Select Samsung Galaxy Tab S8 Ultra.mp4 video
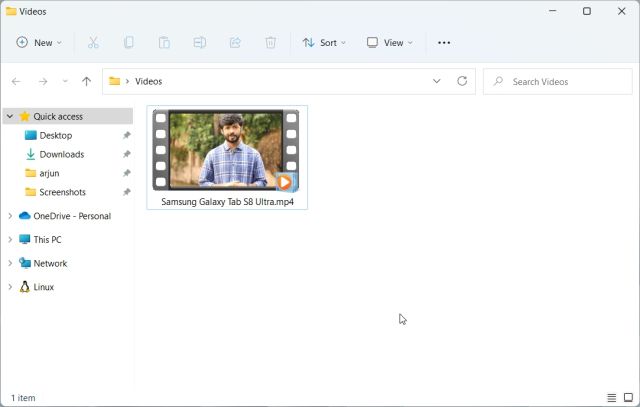Viewport: 640px width, 407px height. pyautogui.click(x=227, y=157)
